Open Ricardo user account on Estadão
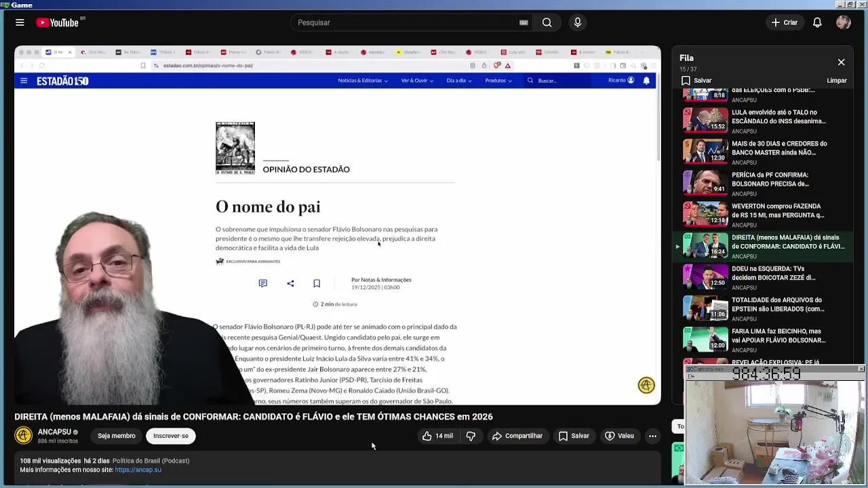868x488 pixels. pos(621,81)
